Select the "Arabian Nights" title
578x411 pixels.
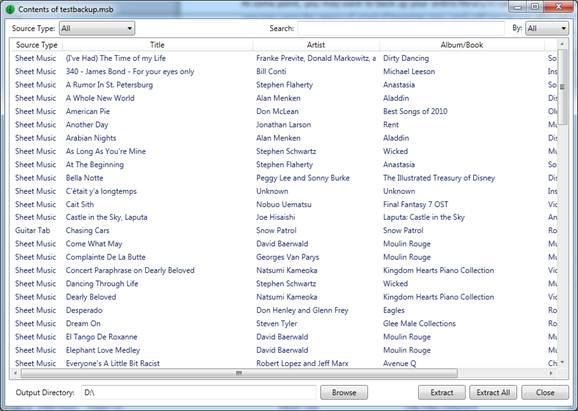pos(91,138)
